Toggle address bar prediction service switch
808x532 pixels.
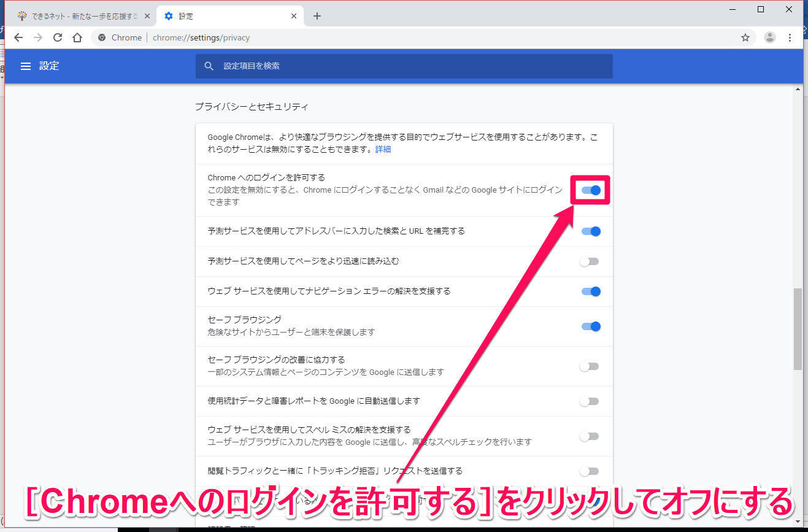tap(591, 231)
